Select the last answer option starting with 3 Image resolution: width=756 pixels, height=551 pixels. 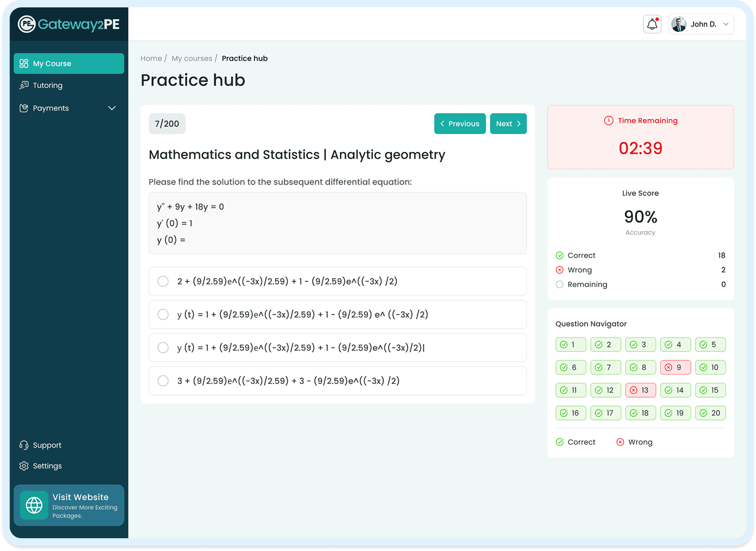(163, 380)
